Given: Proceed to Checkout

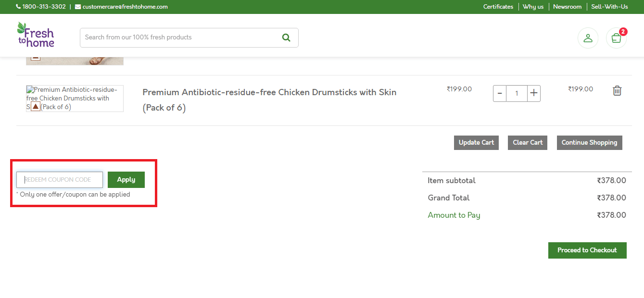Looking at the screenshot, I should point(587,250).
